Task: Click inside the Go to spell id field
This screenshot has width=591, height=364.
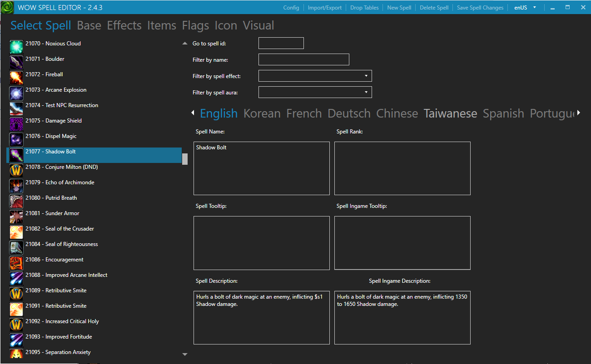Action: 281,43
